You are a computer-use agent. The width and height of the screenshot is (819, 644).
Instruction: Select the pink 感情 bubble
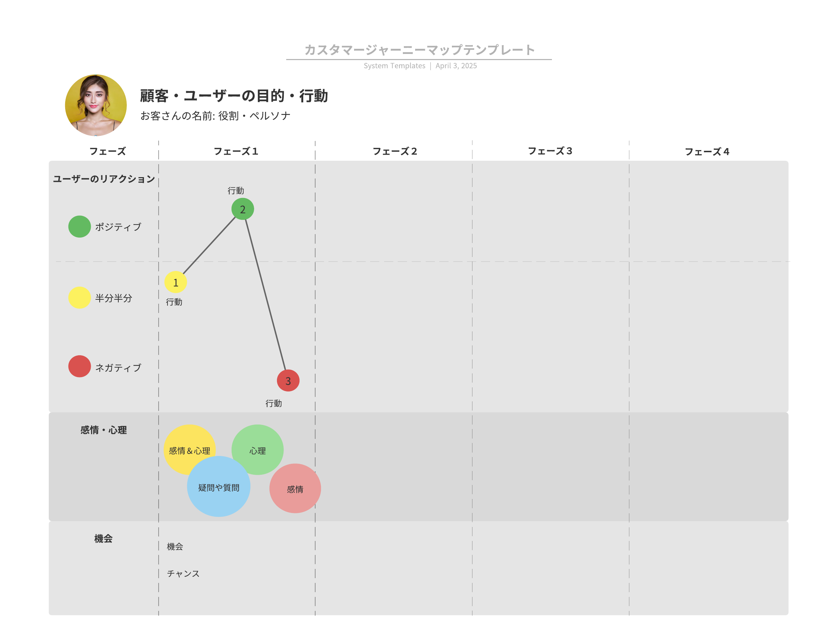[295, 489]
